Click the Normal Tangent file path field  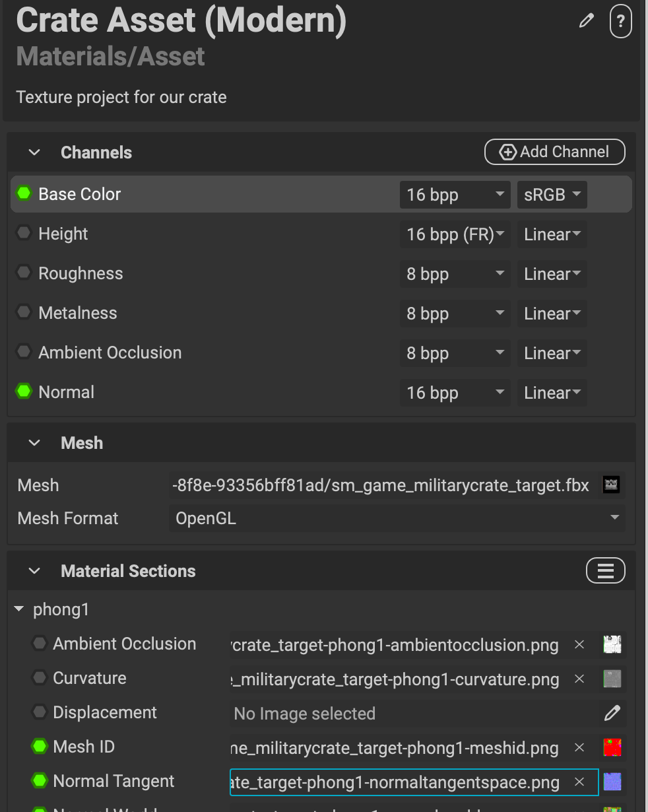point(396,782)
